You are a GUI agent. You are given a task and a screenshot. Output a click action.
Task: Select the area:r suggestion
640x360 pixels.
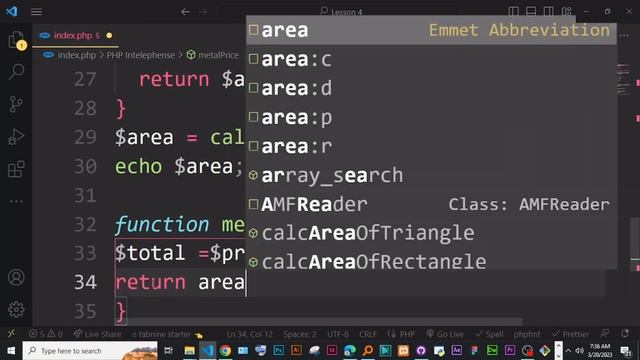(431, 146)
